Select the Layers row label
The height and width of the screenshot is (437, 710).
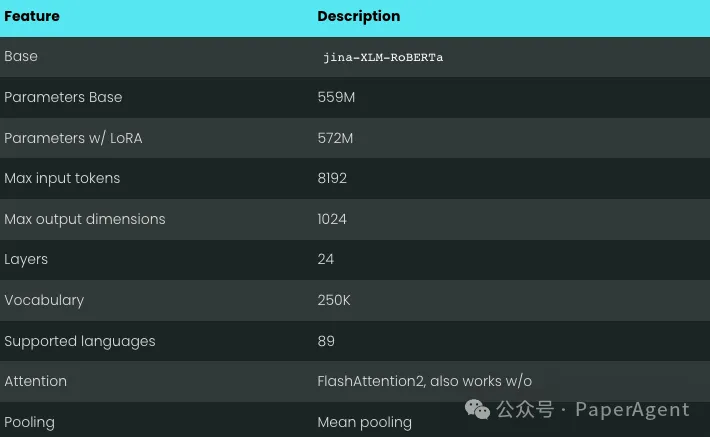coord(26,259)
